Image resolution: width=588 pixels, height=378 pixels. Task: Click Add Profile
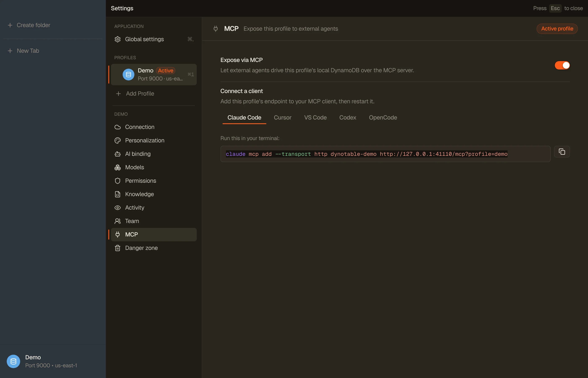click(x=154, y=93)
